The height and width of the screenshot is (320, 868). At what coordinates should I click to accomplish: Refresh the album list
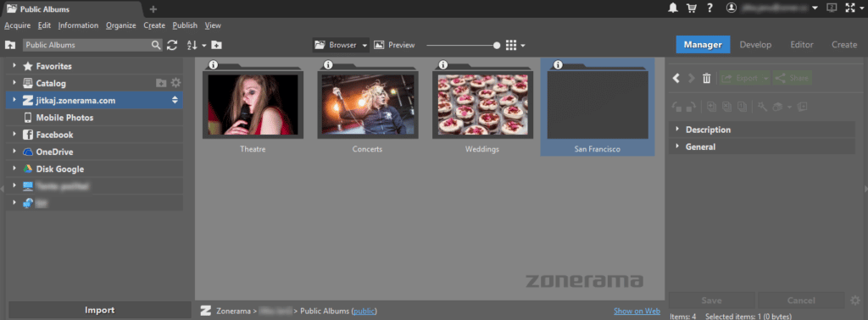(x=172, y=46)
